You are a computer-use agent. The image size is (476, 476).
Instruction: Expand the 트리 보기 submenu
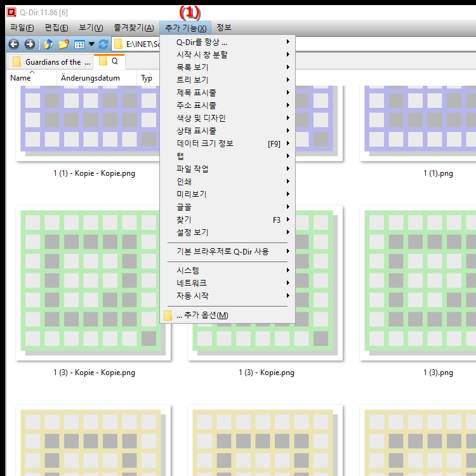click(227, 80)
